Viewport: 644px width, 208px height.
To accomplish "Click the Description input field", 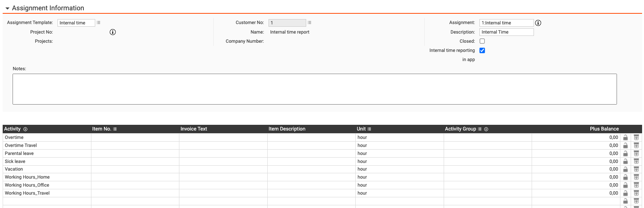I will (x=506, y=32).
